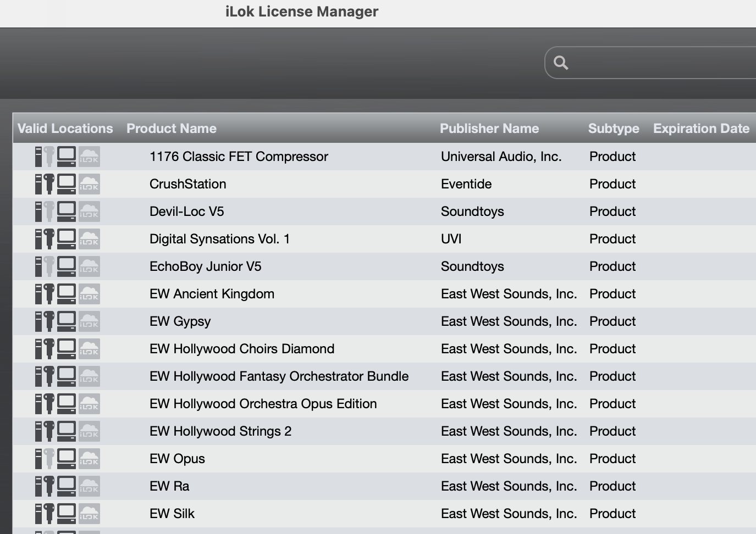
Task: Select Digital Synsations Vol. 1 license
Action: (384, 239)
